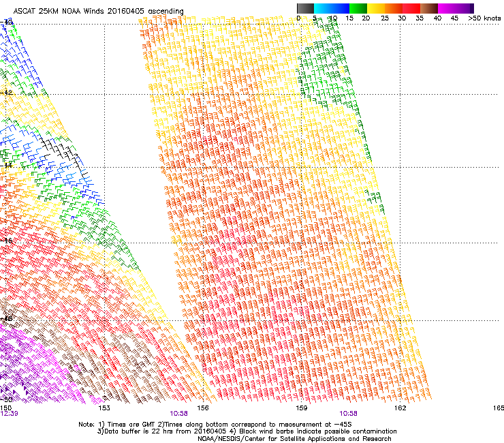Click the '-50' latitude axis label
This screenshot has width=504, height=443.
[x=7, y=399]
